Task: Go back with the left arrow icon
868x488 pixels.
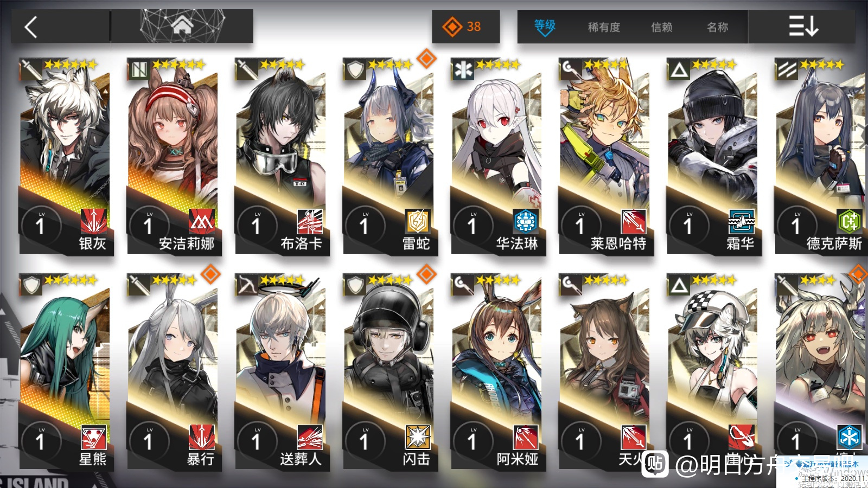Action: coord(31,27)
